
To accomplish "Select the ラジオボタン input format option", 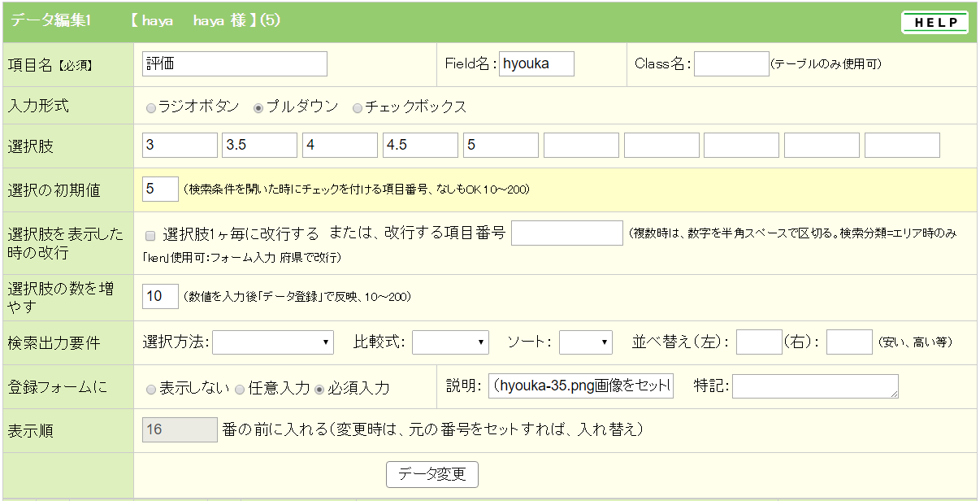I will (151, 108).
